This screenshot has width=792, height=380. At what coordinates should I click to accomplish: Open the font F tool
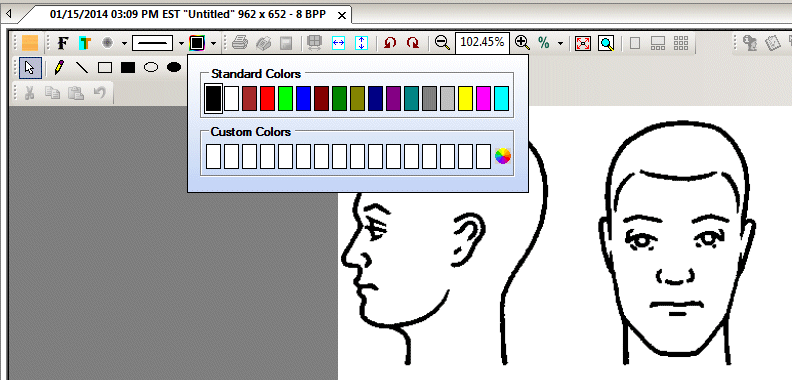click(63, 43)
